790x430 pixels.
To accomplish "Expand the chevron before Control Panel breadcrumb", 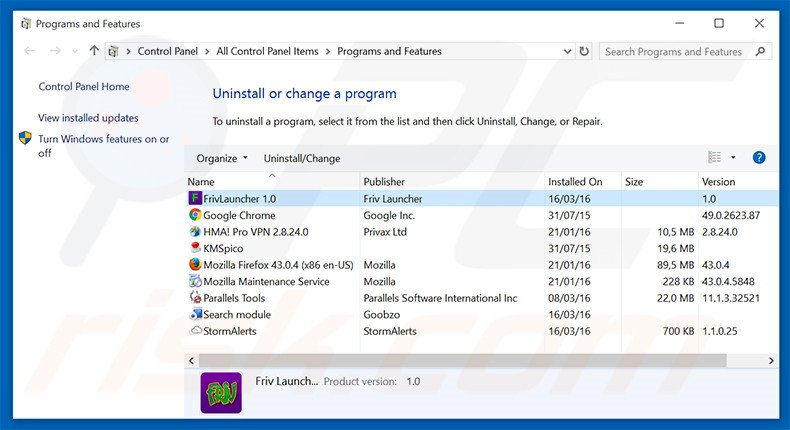I will click(x=128, y=51).
